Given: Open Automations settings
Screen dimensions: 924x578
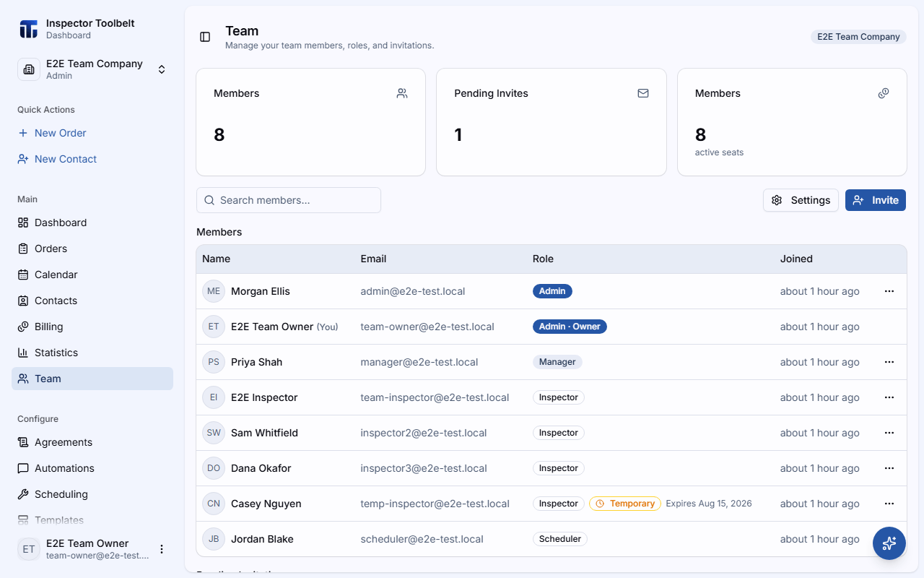Looking at the screenshot, I should click(92, 468).
